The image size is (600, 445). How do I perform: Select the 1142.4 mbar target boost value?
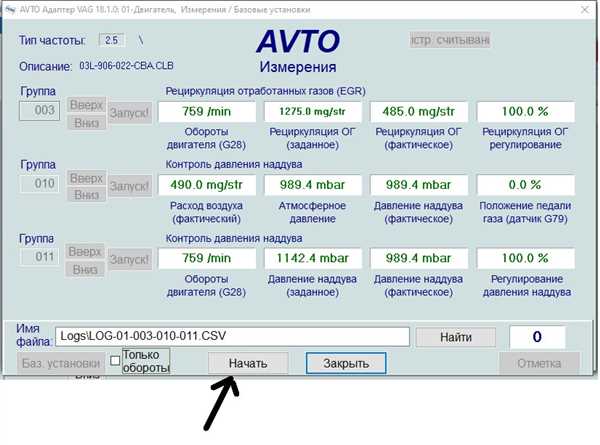point(313,258)
